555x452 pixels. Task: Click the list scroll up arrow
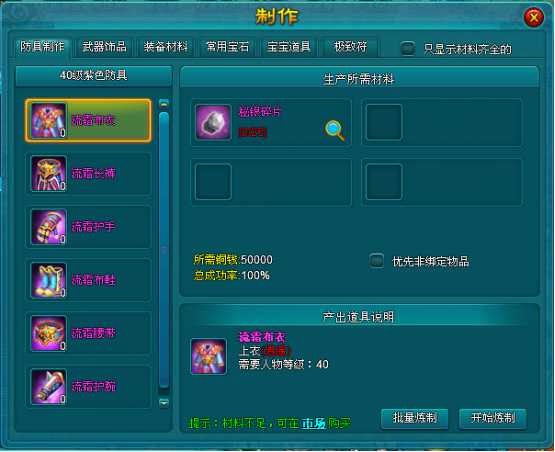point(164,103)
